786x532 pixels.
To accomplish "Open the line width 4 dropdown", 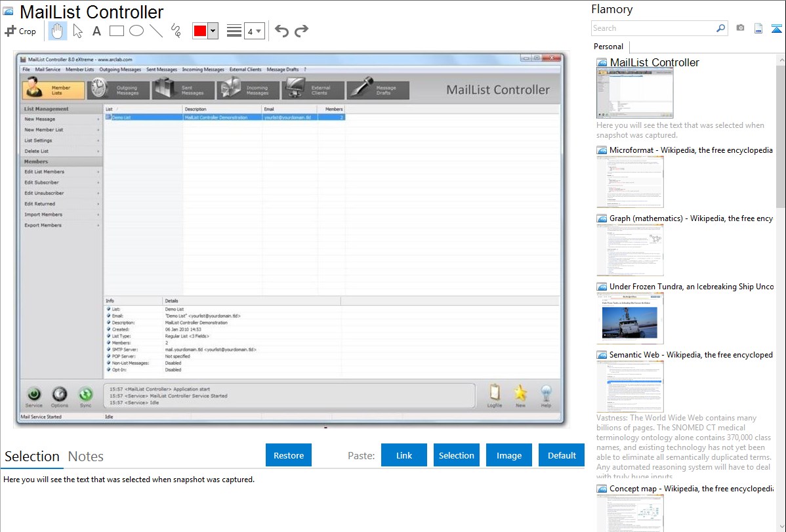I will [x=255, y=31].
